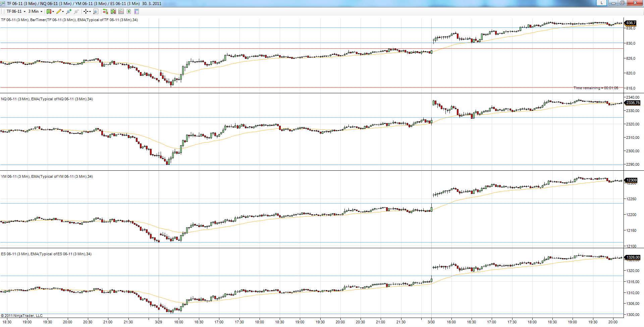The width and height of the screenshot is (644, 327).
Task: Click the toolbar drag grip handle
Action: [2, 11]
